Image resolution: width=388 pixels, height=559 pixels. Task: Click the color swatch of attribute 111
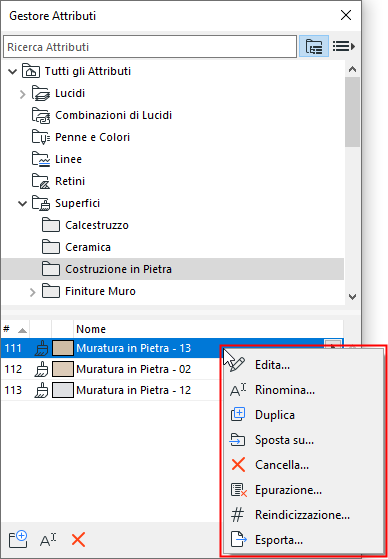coord(63,348)
